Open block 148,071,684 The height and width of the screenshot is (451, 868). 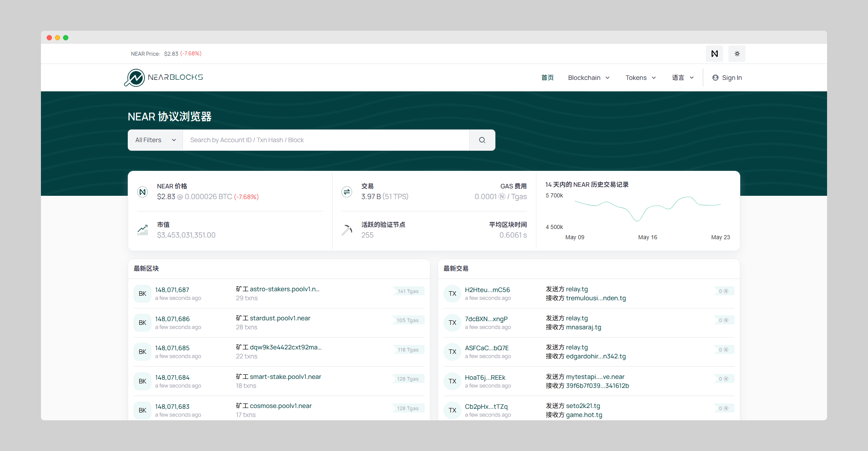point(172,377)
